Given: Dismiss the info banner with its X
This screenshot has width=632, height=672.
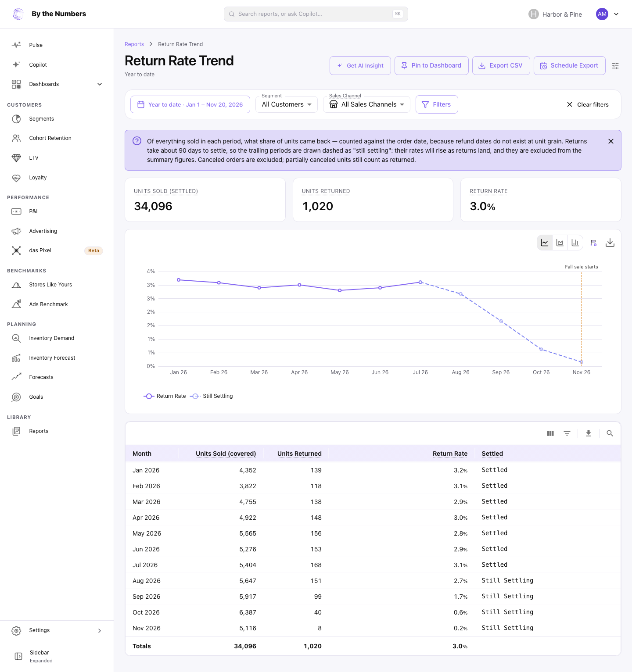Looking at the screenshot, I should point(611,141).
